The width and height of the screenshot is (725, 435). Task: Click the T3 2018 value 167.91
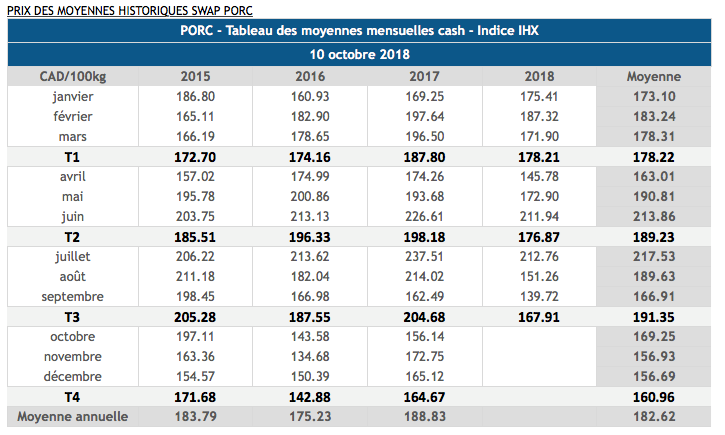539,317
